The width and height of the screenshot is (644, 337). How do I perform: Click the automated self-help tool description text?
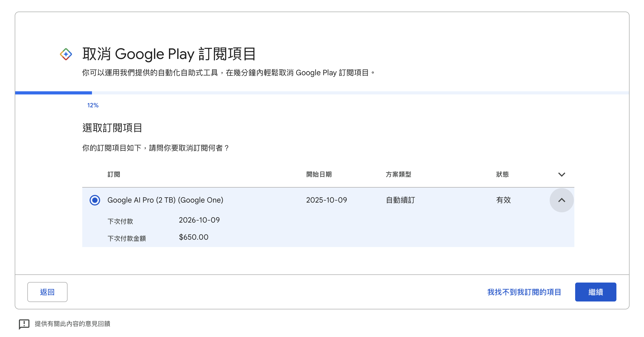(x=229, y=73)
